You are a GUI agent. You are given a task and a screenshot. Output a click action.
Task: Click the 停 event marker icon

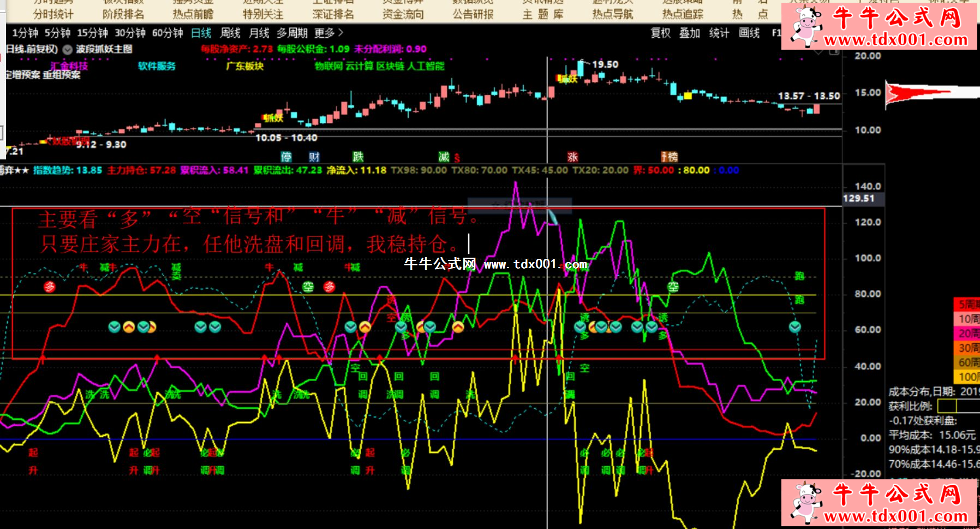click(286, 157)
